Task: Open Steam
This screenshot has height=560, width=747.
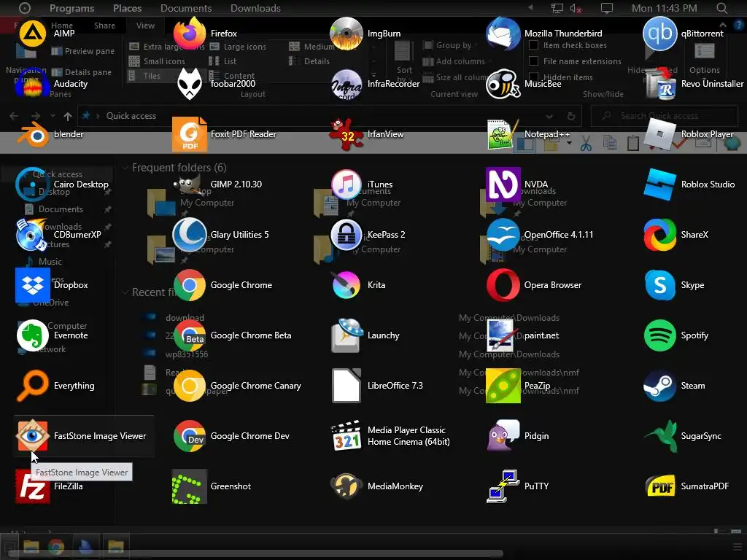Action: [676, 386]
